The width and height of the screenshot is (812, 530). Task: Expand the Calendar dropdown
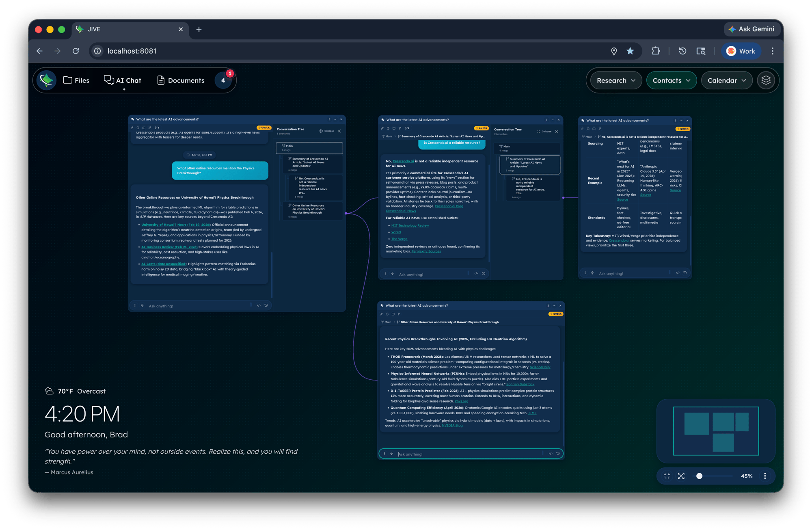point(727,80)
